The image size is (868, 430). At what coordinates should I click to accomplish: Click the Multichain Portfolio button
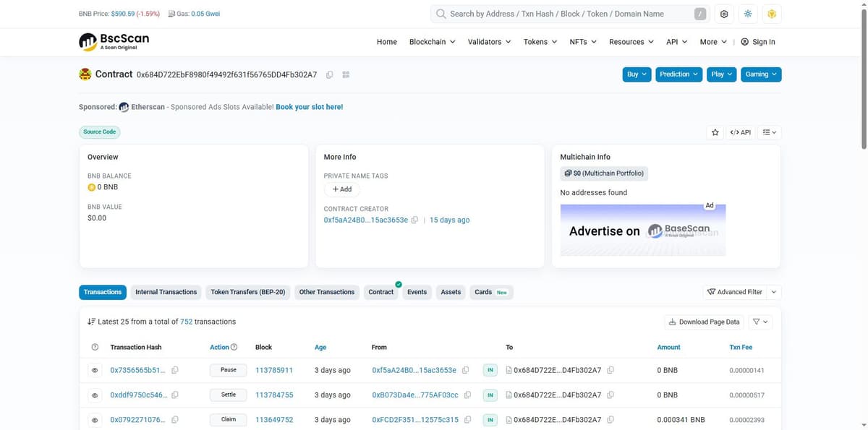pos(603,173)
